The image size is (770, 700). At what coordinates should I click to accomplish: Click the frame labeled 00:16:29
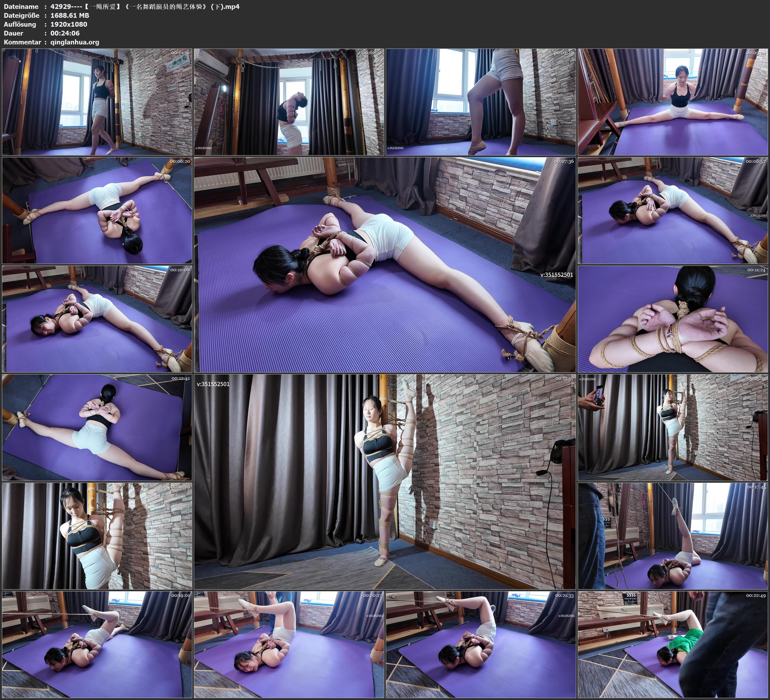(x=97, y=536)
